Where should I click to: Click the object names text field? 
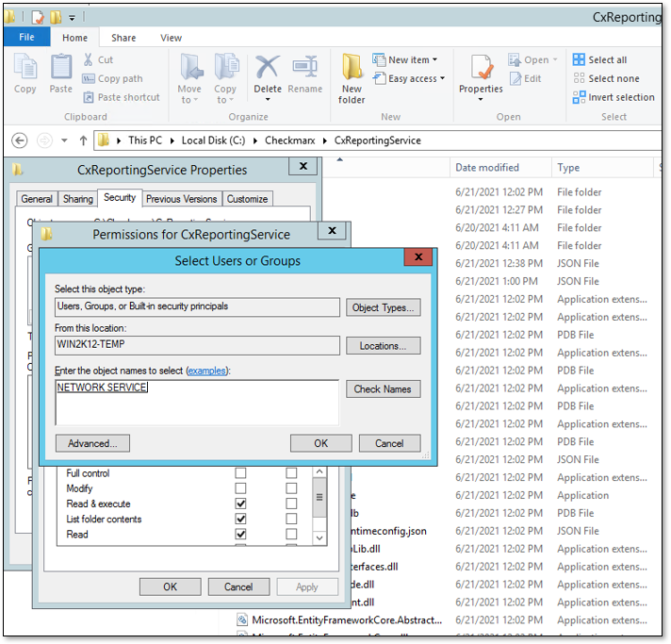[x=197, y=404]
